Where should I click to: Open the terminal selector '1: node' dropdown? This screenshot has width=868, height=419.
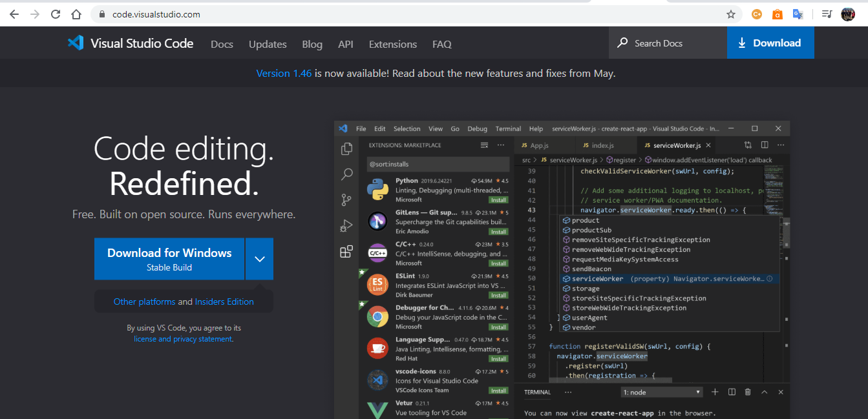662,392
